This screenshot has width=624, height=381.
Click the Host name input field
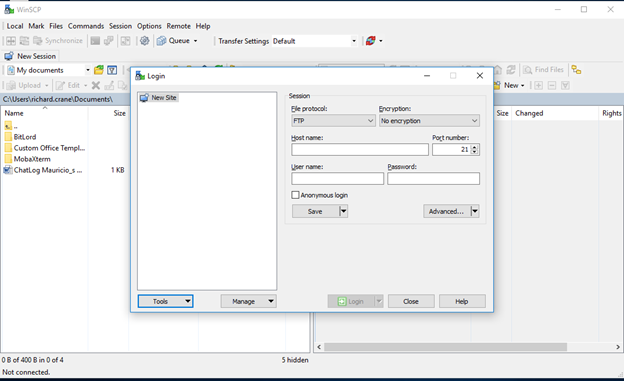pyautogui.click(x=360, y=150)
